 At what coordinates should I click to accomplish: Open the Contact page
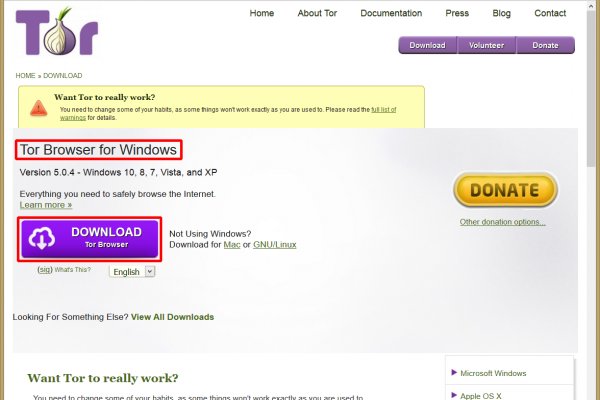[550, 13]
